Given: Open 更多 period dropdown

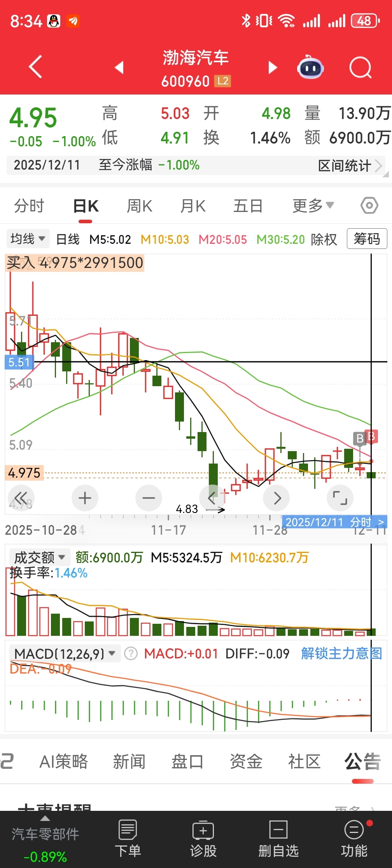Looking at the screenshot, I should 313,205.
